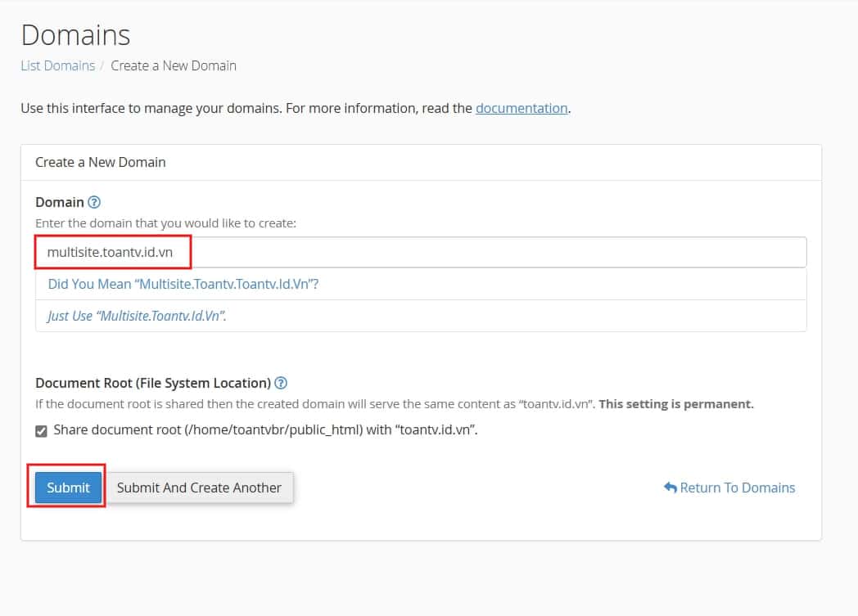
Task: Go to List Domains breadcrumb
Action: click(x=57, y=65)
